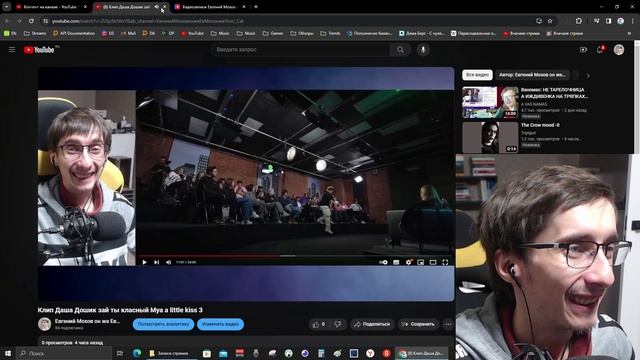Click the Поделиться share button

[372, 324]
